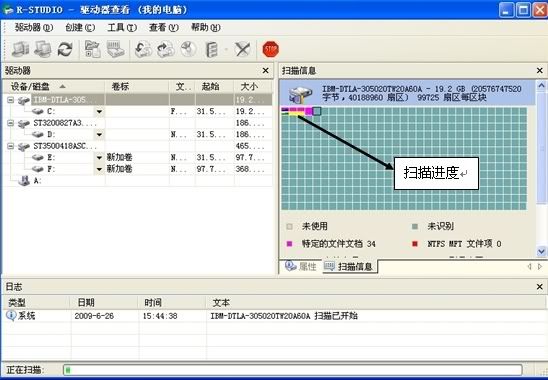Select the F: 新加卷 volume row

click(x=138, y=169)
